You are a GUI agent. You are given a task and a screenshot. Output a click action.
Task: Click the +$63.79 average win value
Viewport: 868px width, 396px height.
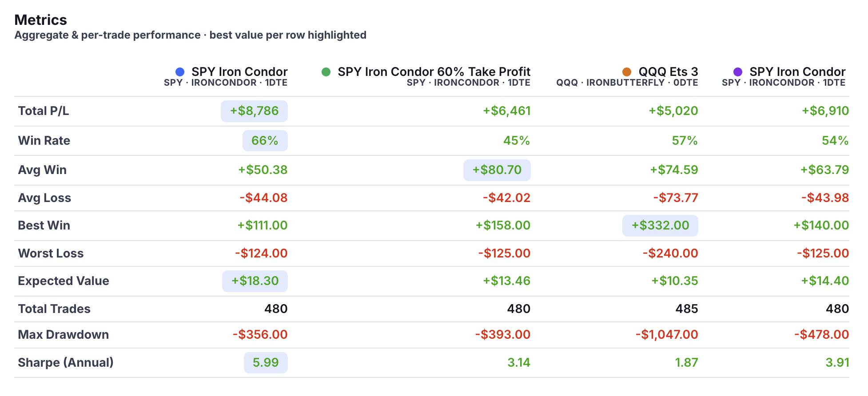[x=825, y=170]
